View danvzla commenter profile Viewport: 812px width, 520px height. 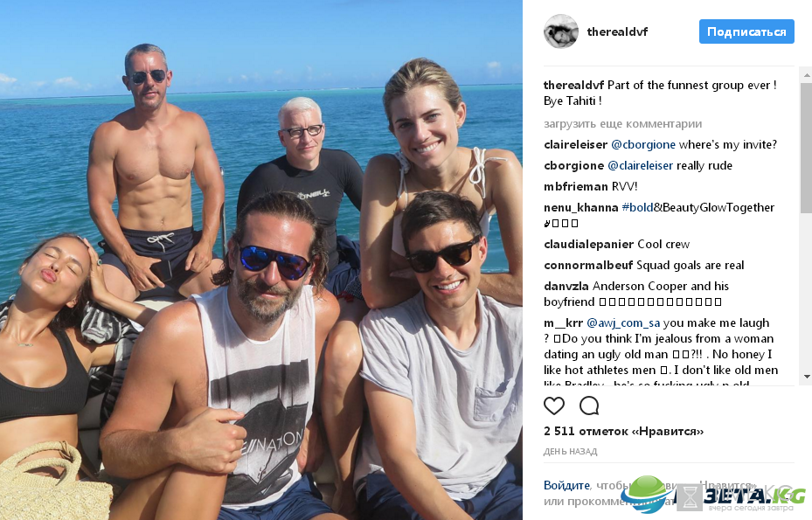pos(566,287)
